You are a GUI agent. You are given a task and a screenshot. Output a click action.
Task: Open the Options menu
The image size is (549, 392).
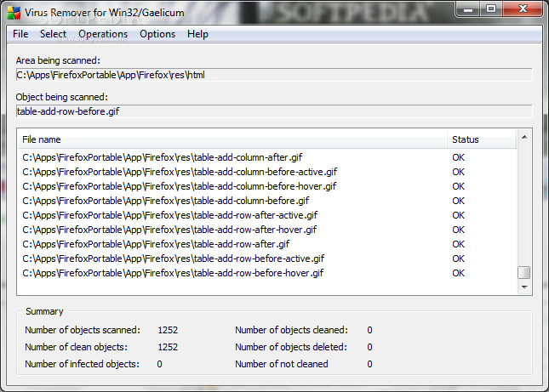click(157, 34)
